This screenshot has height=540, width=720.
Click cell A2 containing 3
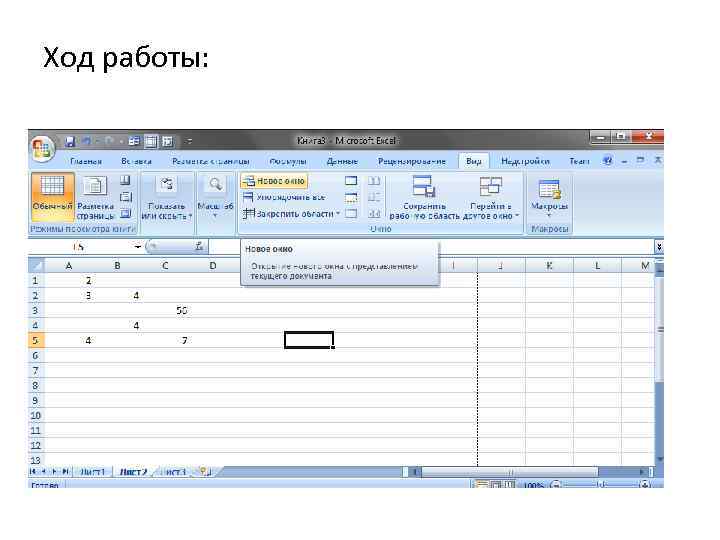point(69,295)
